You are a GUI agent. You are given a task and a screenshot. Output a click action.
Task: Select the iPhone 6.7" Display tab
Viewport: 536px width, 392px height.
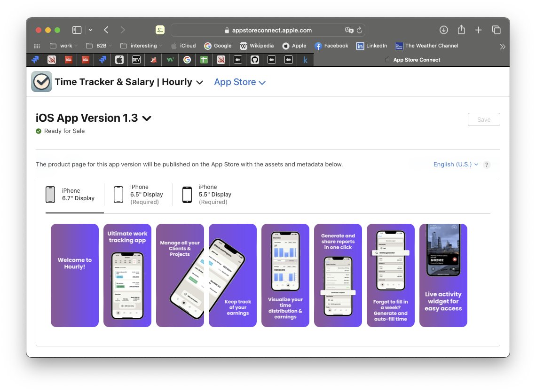[x=74, y=195]
